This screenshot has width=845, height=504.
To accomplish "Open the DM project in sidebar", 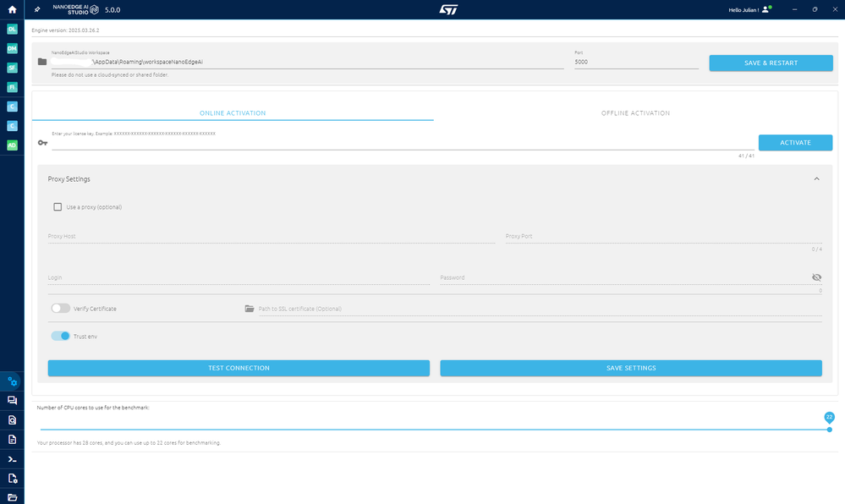I will [12, 48].
